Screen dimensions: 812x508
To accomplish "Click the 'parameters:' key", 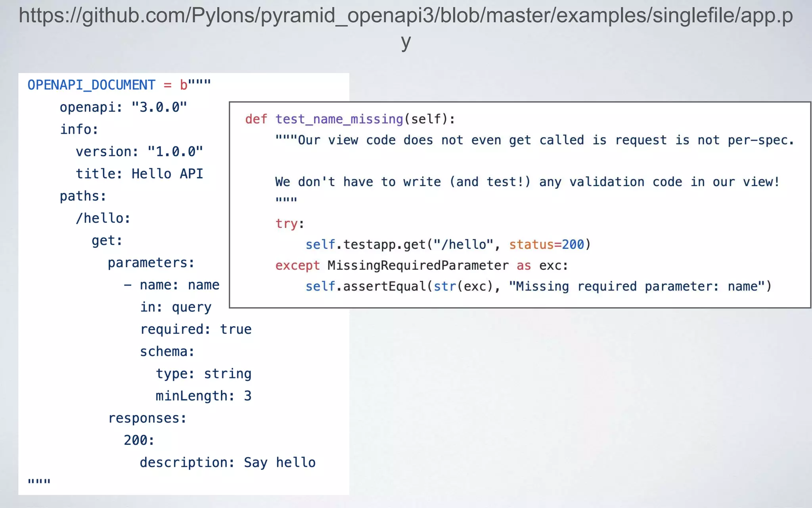I will pyautogui.click(x=151, y=263).
